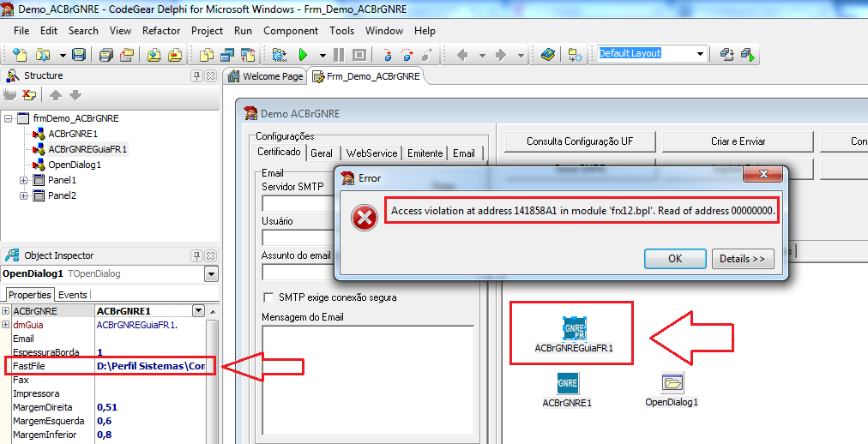
Task: Click the Program Reset stop icon
Action: coord(359,54)
